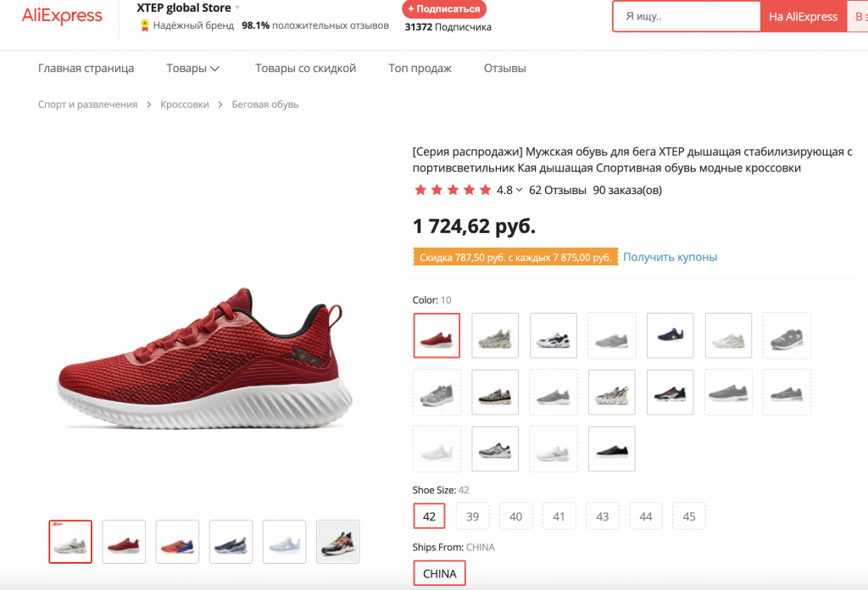Select the red sneaker color swatch
Image resolution: width=868 pixels, height=590 pixels.
click(x=437, y=336)
